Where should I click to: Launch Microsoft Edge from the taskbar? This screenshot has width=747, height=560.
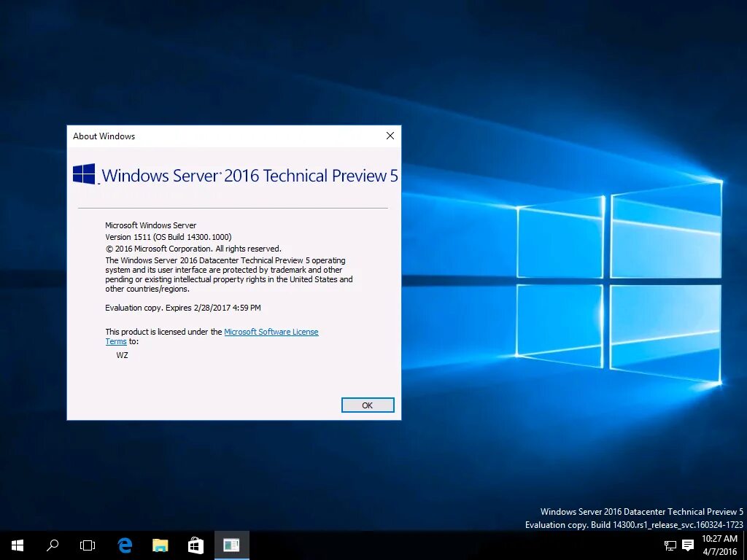(x=125, y=545)
